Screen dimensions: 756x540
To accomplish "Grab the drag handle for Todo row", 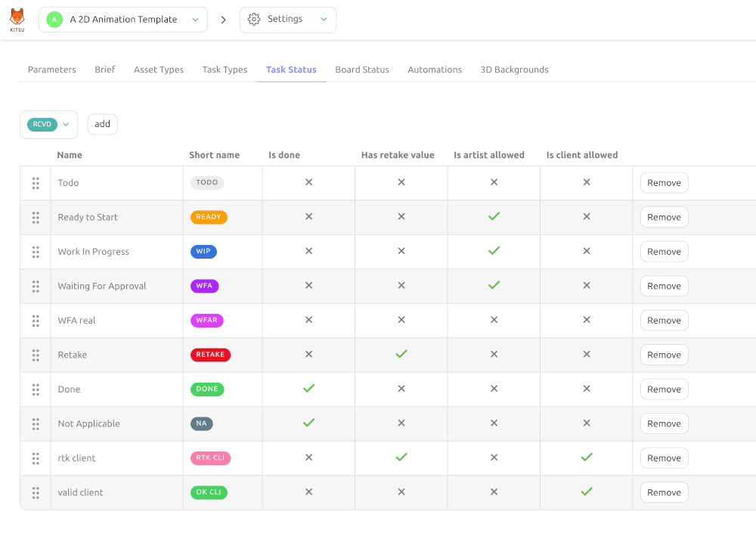I will tap(36, 183).
